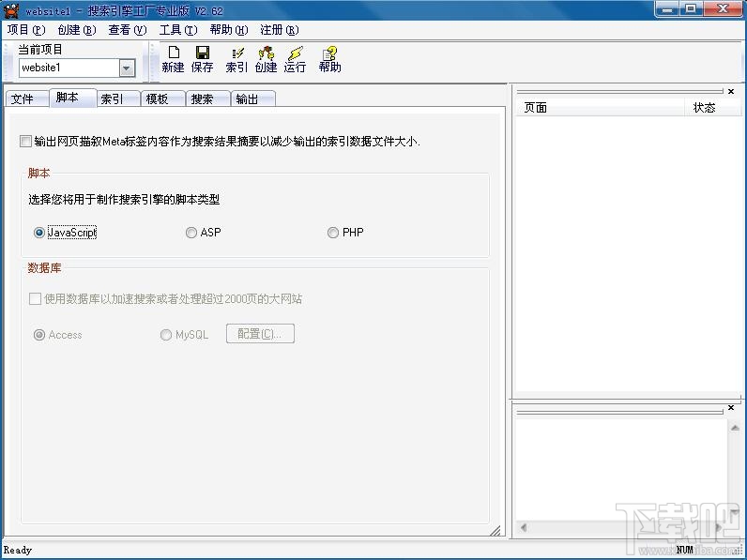Click the 创建 (Build) toolbar icon
747x560 pixels.
coord(266,59)
